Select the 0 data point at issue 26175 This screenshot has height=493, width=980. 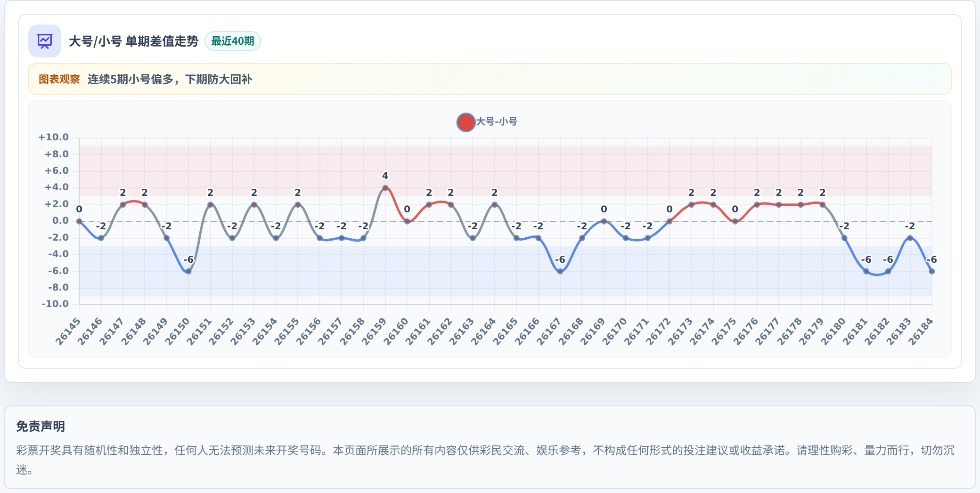tap(735, 221)
